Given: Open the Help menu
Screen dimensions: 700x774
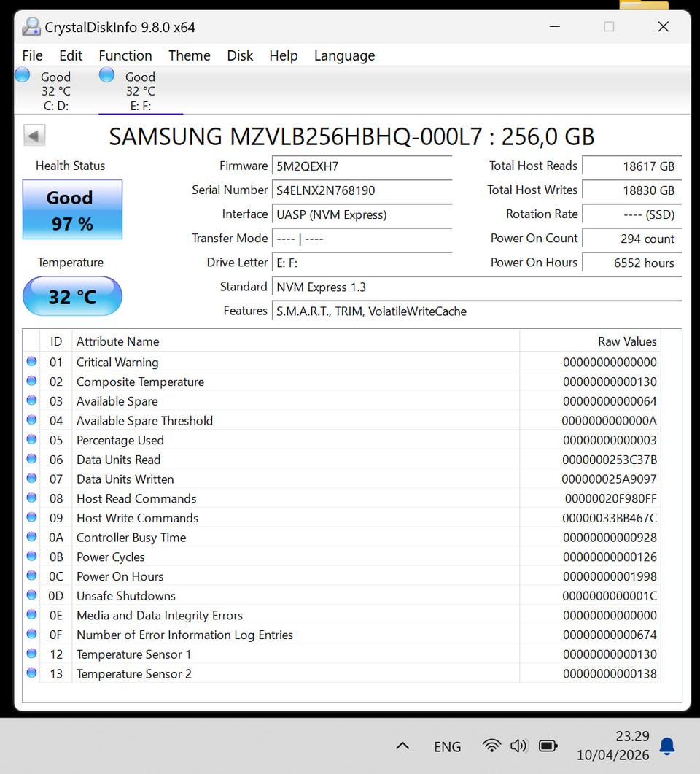Looking at the screenshot, I should point(283,55).
